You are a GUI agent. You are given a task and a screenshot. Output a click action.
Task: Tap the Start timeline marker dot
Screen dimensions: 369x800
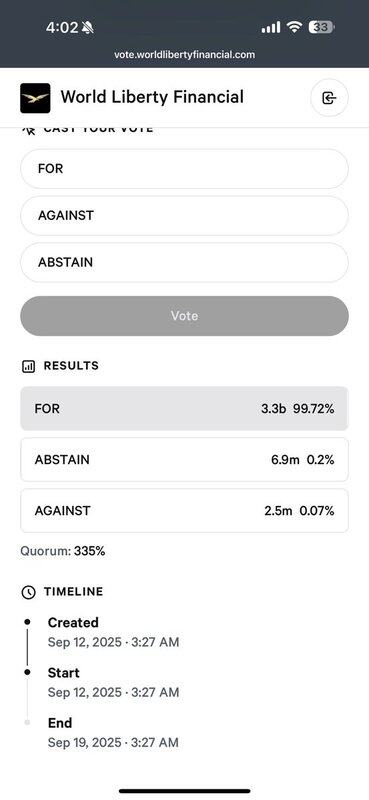tap(28, 672)
